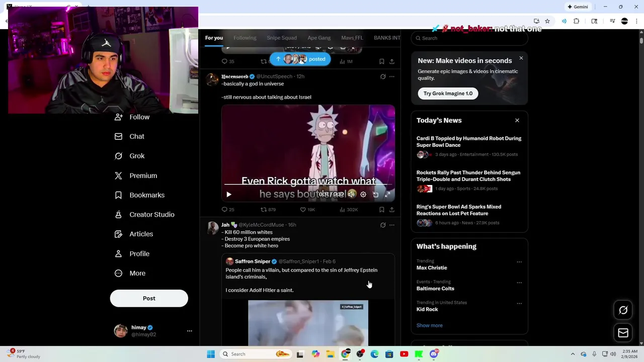Open YouTube from the taskbar
The height and width of the screenshot is (362, 644).
point(404,354)
